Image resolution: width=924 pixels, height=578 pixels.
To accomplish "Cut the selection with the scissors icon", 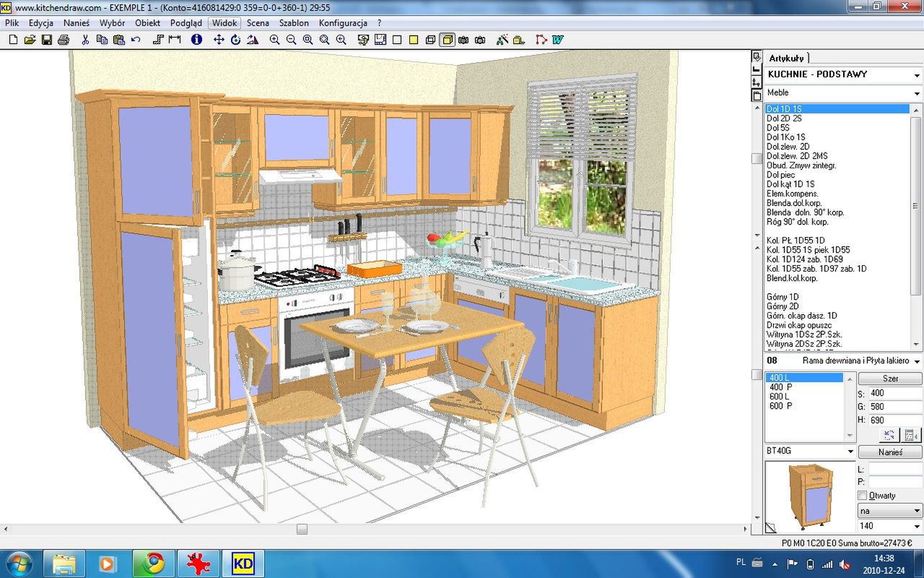I will tap(85, 40).
